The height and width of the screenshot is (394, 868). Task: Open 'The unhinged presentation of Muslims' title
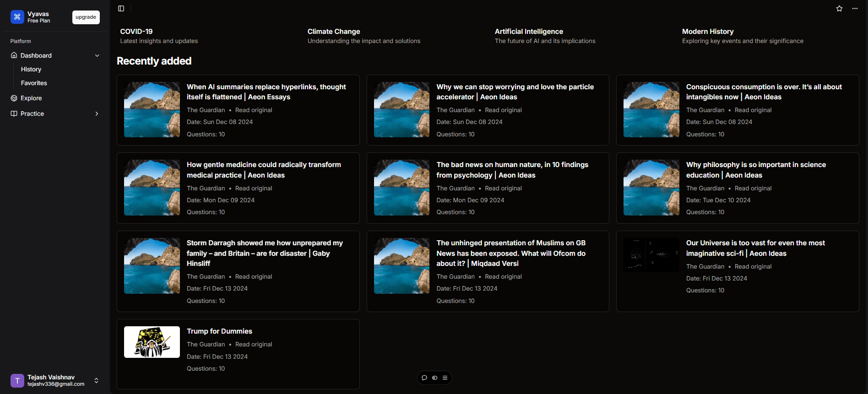click(x=511, y=253)
